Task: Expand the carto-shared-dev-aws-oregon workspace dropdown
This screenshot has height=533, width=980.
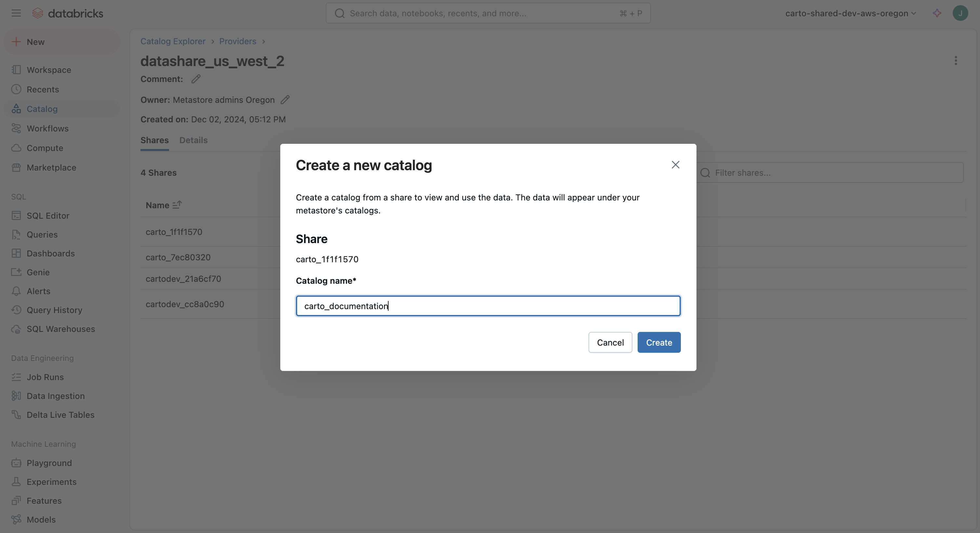Action: (850, 13)
